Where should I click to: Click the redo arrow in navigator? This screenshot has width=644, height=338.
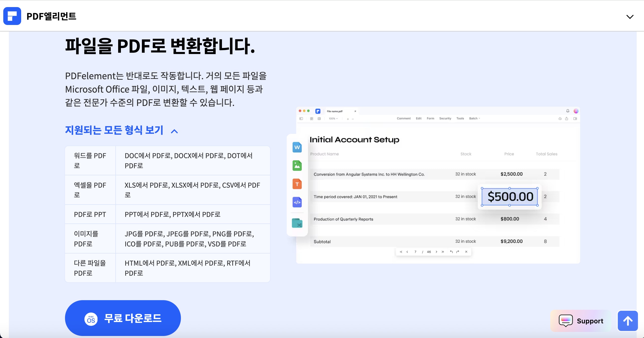click(x=458, y=252)
